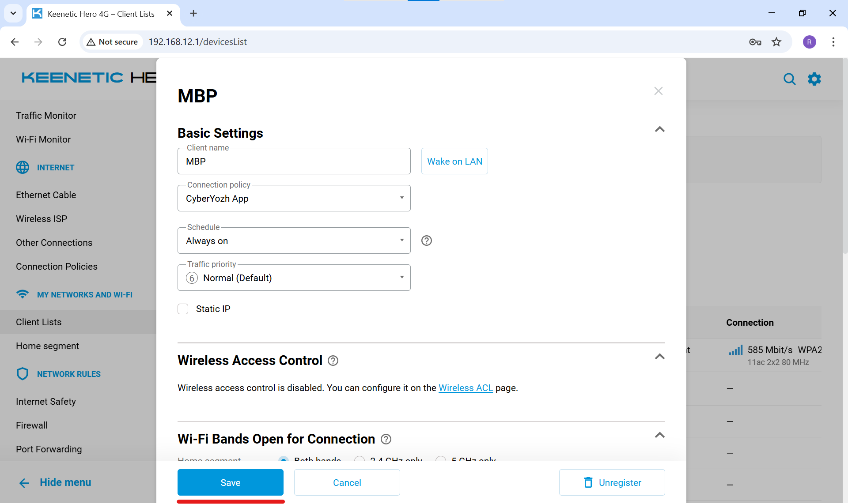Viewport: 848px width, 504px height.
Task: Click the Schedule help question mark icon
Action: 426,241
